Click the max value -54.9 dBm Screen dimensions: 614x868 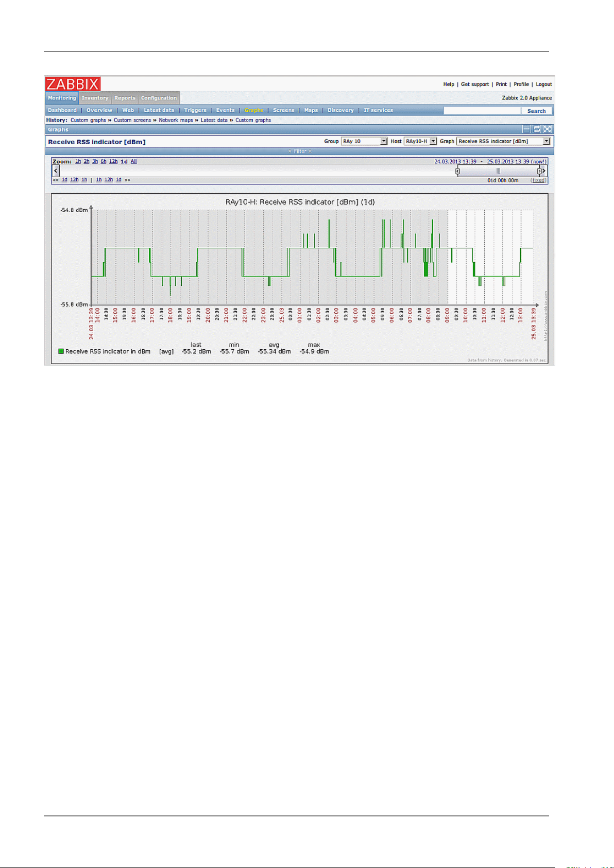[314, 351]
